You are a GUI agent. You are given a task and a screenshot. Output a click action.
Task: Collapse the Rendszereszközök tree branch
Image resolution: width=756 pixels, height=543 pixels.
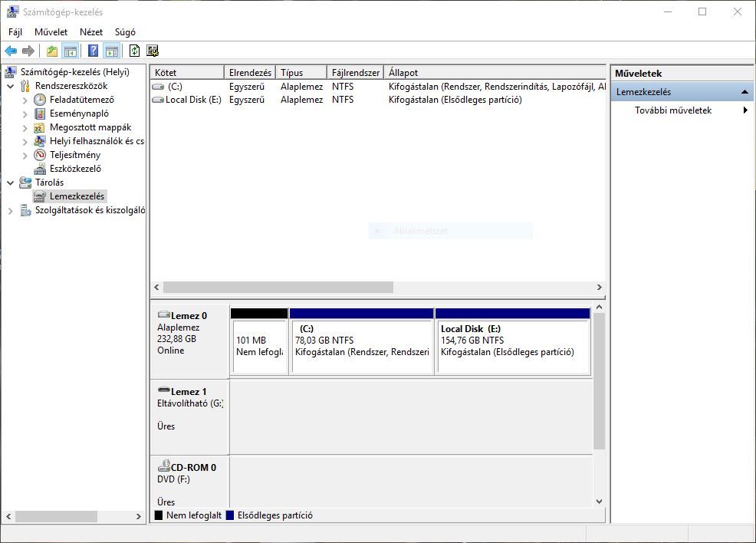(x=10, y=87)
